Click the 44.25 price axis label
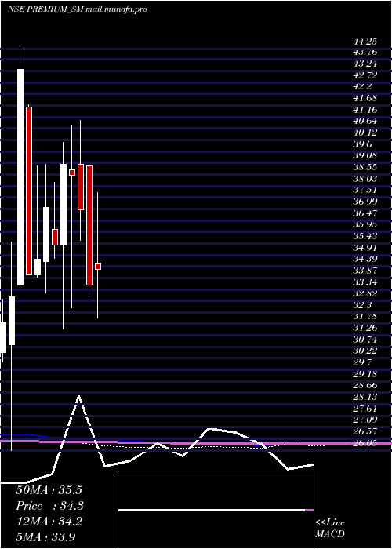Image resolution: width=392 pixels, height=549 pixels. [365, 42]
